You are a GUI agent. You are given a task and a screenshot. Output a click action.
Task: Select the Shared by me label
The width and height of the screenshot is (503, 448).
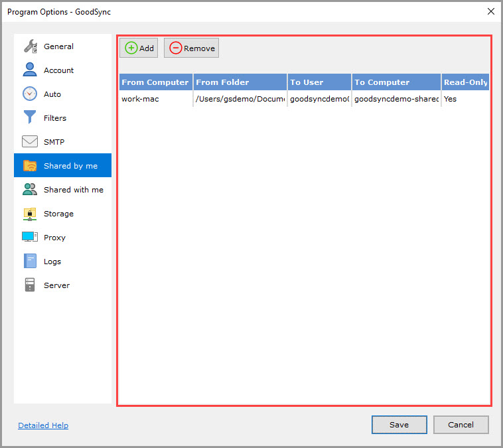pyautogui.click(x=70, y=166)
